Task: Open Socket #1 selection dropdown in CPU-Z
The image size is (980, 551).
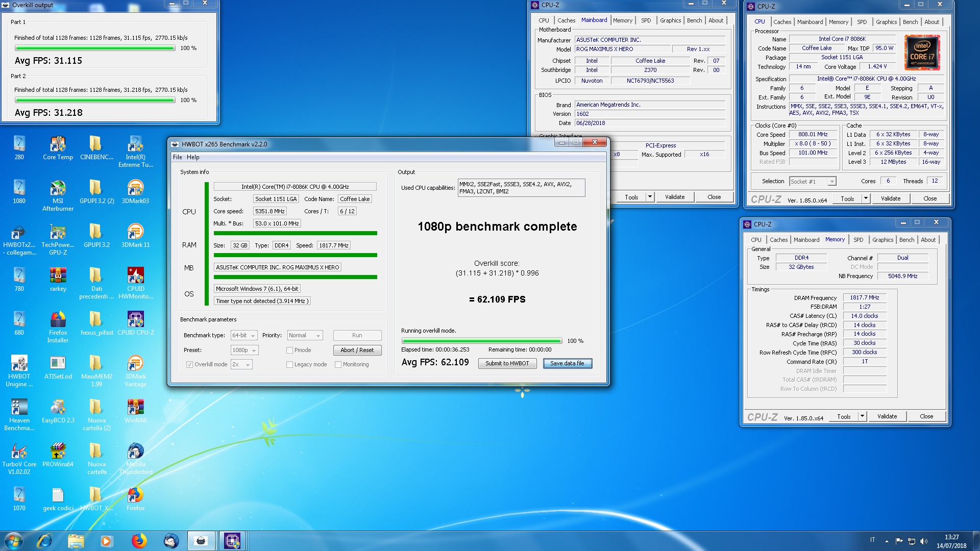Action: (x=813, y=181)
